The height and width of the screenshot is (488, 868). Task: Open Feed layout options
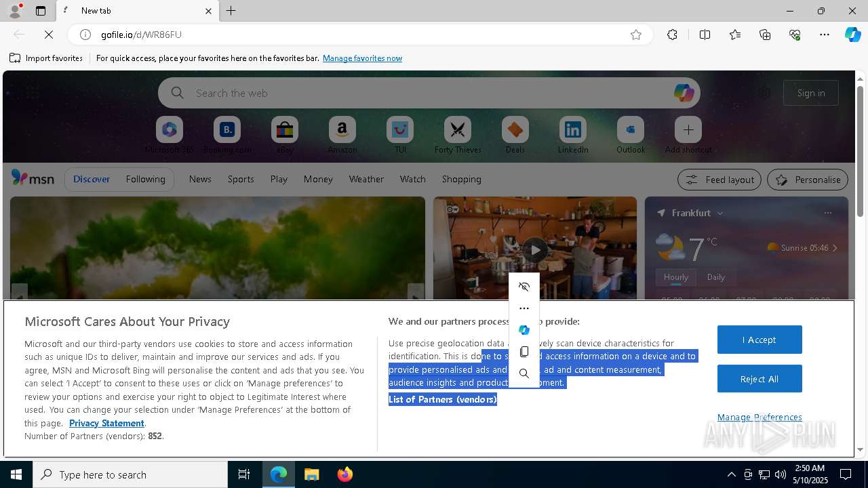click(x=719, y=180)
